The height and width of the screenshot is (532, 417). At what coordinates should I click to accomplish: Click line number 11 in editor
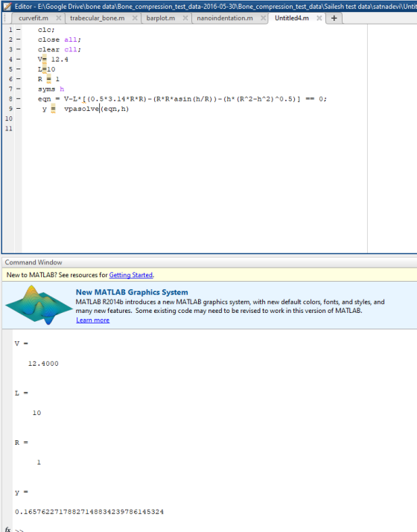[9, 129]
